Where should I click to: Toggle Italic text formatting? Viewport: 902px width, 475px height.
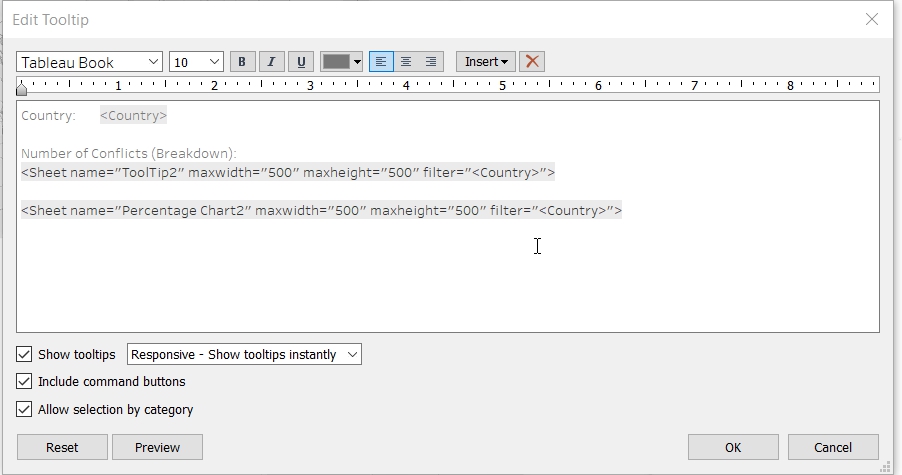(271, 62)
